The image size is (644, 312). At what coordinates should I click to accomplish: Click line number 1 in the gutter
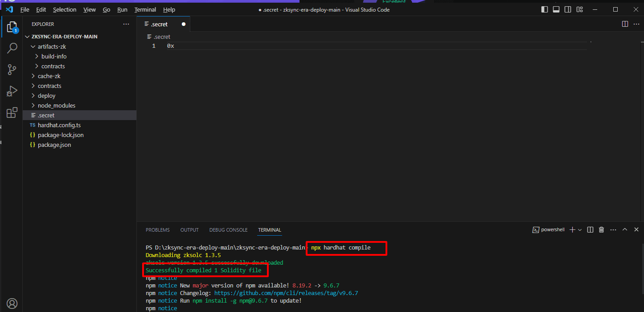point(154,46)
